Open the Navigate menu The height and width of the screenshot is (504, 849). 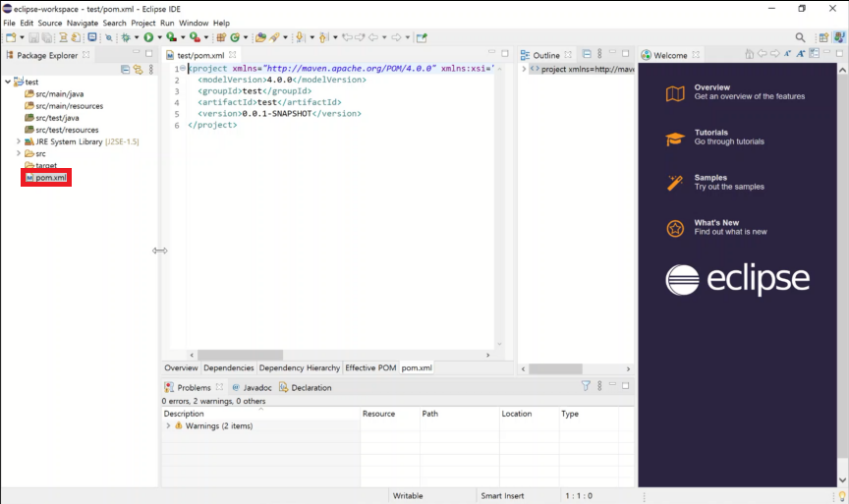[83, 23]
